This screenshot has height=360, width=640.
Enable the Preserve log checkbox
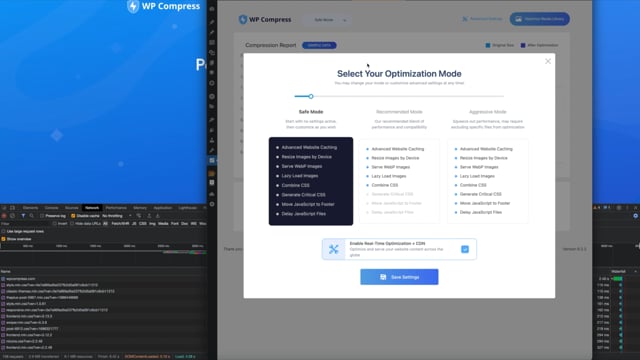(x=42, y=216)
